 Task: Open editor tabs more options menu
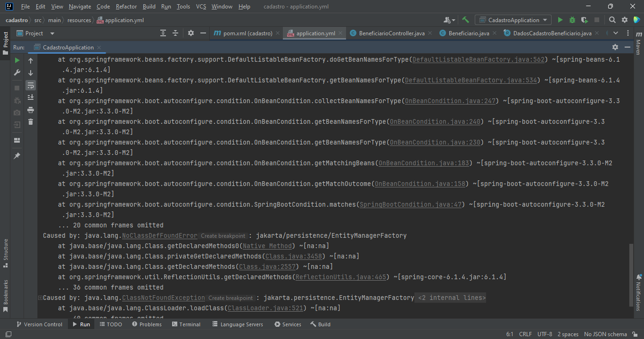tap(627, 33)
